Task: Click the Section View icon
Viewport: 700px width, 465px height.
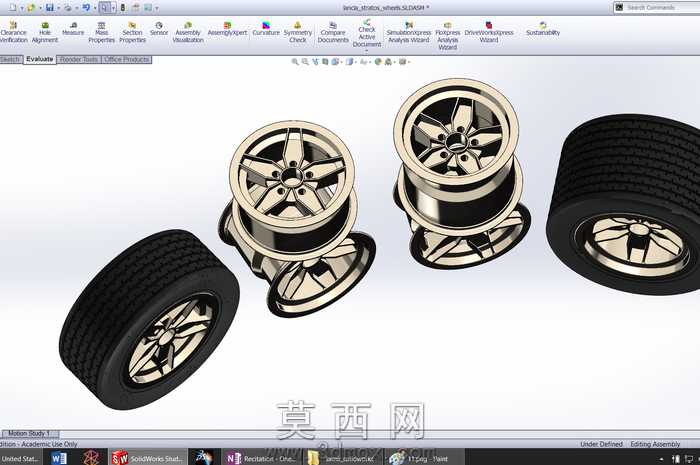Action: 325,62
